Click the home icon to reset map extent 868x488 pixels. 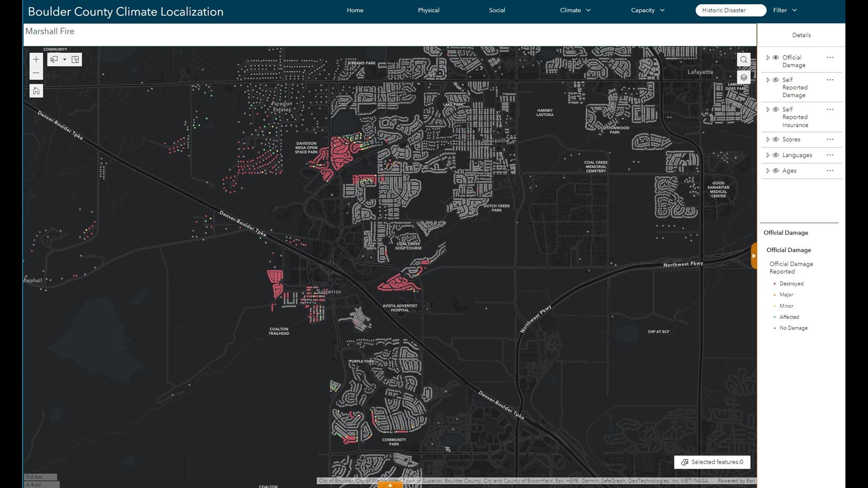coord(36,90)
